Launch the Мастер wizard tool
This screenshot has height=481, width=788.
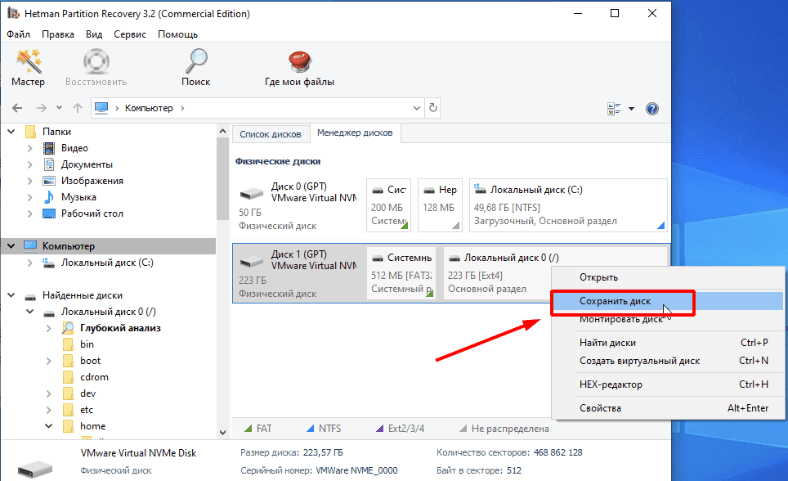(x=28, y=68)
